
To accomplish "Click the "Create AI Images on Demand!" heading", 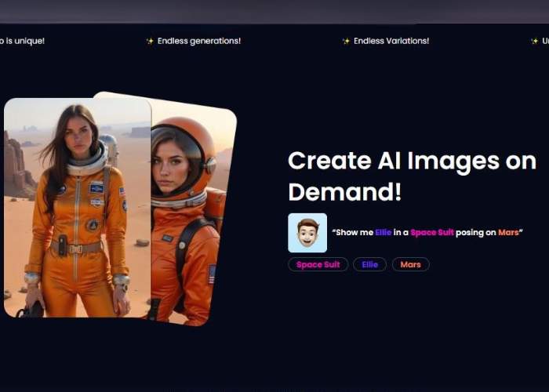I will (404, 176).
